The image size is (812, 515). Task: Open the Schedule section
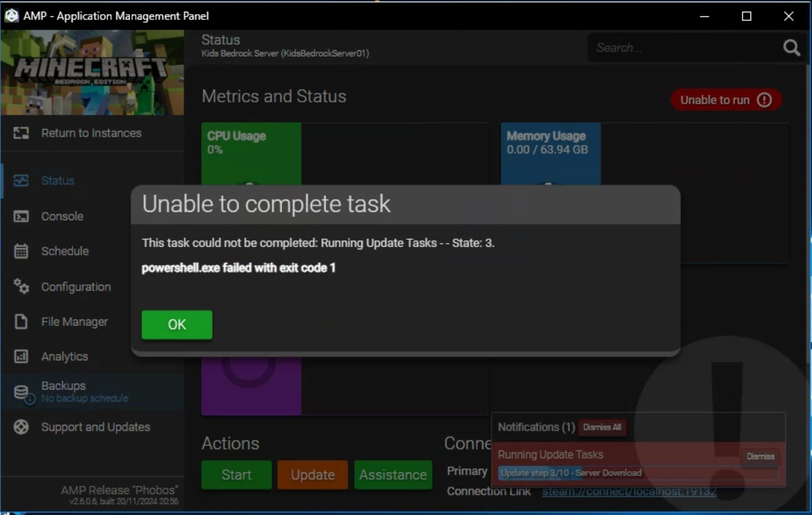tap(65, 251)
